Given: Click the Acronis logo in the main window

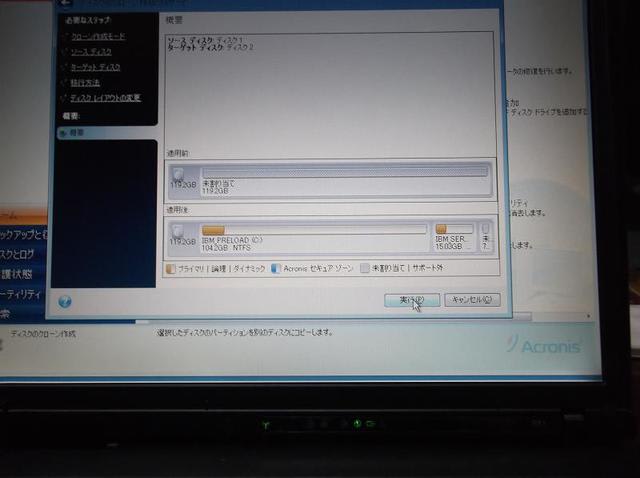Looking at the screenshot, I should (x=545, y=344).
